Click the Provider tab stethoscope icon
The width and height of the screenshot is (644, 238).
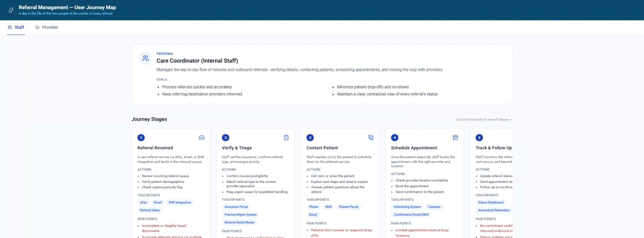(x=37, y=27)
